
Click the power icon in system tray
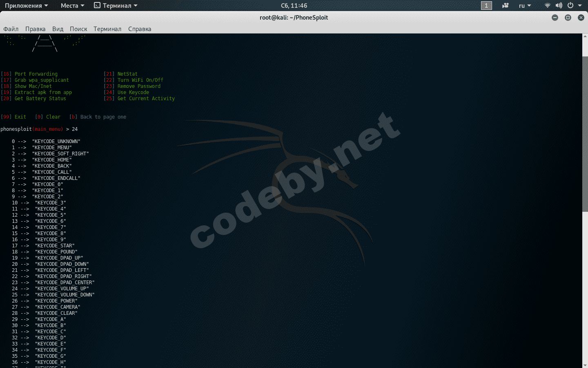pyautogui.click(x=570, y=5)
